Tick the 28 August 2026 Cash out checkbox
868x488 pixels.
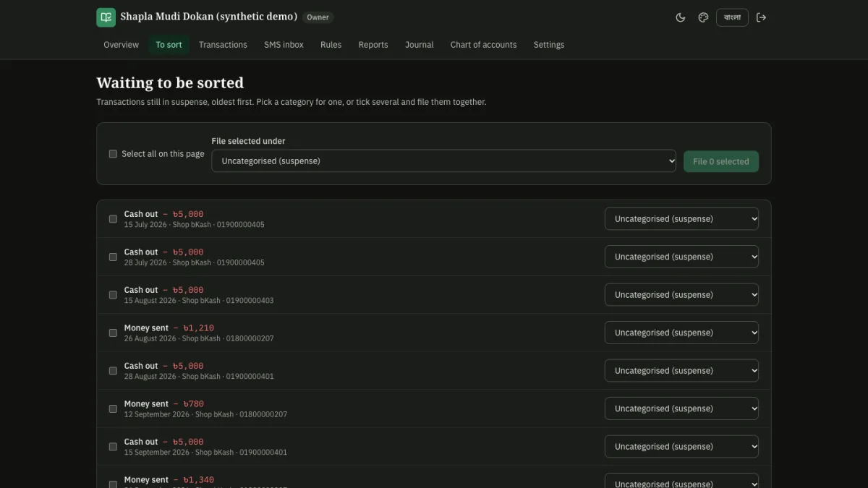click(x=113, y=371)
